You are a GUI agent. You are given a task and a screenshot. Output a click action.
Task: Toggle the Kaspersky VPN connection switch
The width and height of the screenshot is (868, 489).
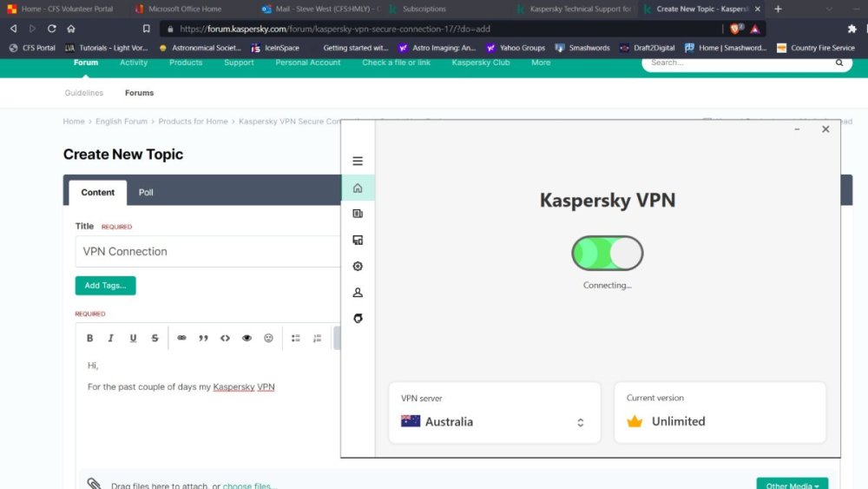tap(608, 253)
